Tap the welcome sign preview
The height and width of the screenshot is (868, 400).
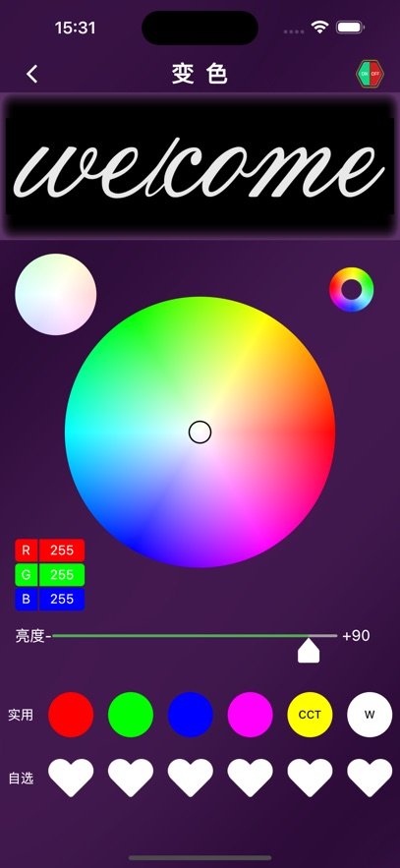point(200,166)
